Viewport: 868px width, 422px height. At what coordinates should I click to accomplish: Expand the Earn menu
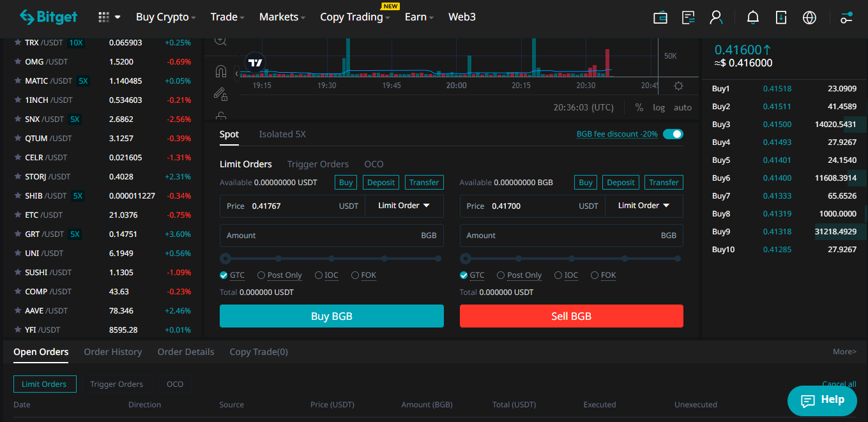click(x=419, y=17)
